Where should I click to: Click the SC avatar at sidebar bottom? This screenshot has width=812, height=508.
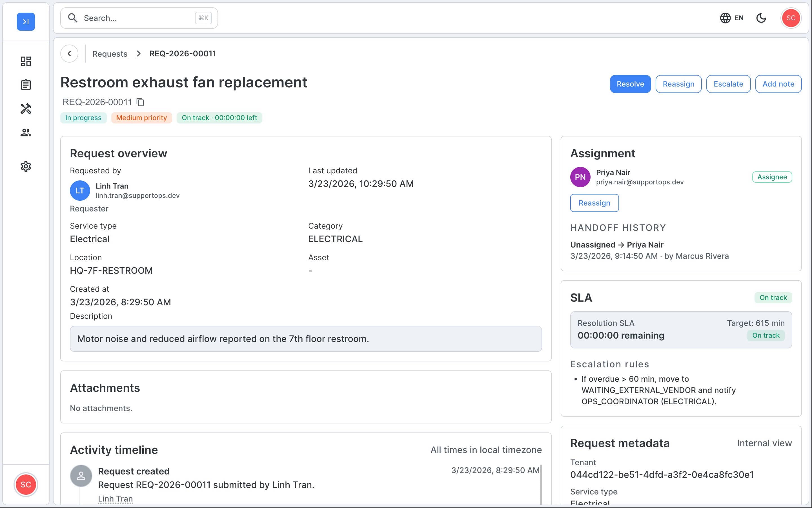click(x=26, y=485)
